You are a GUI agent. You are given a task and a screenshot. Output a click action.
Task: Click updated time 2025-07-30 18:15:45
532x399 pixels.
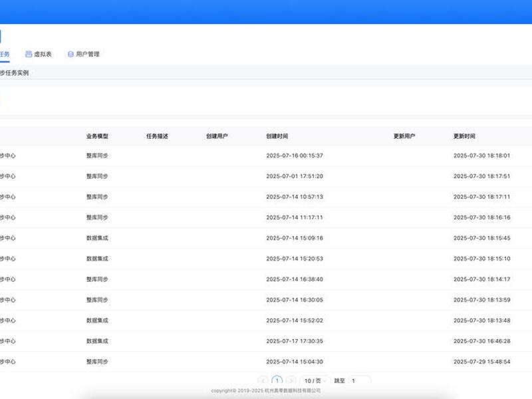(481, 238)
